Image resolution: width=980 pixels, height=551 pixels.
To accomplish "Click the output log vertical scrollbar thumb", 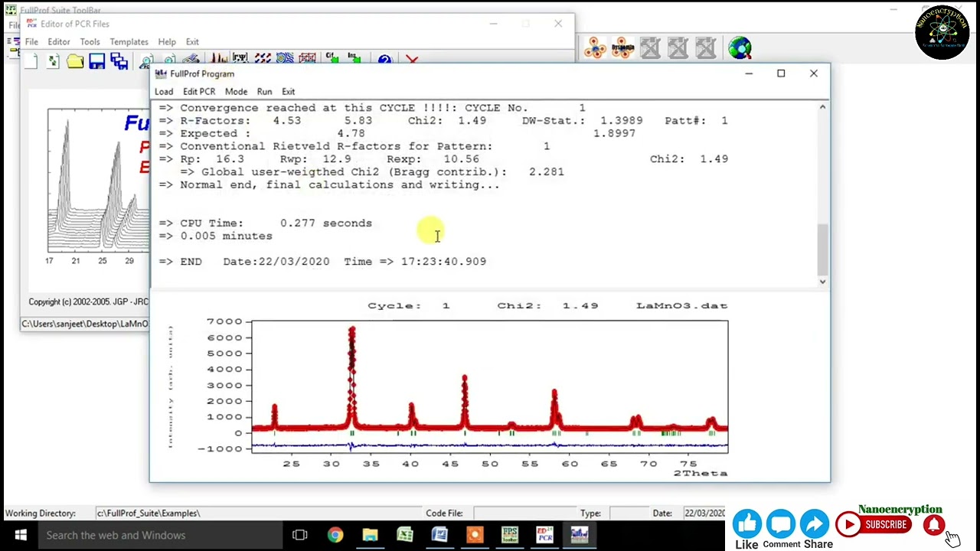I will point(822,249).
